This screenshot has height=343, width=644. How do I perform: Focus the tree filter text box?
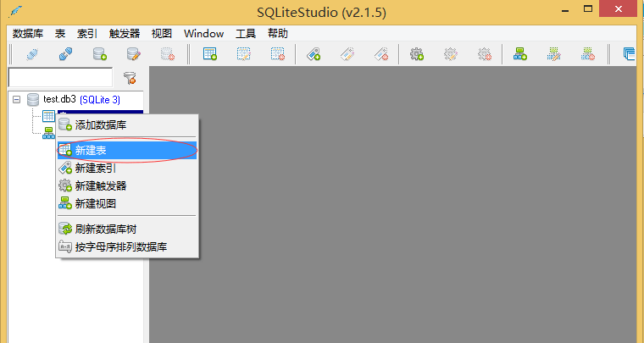[x=60, y=78]
